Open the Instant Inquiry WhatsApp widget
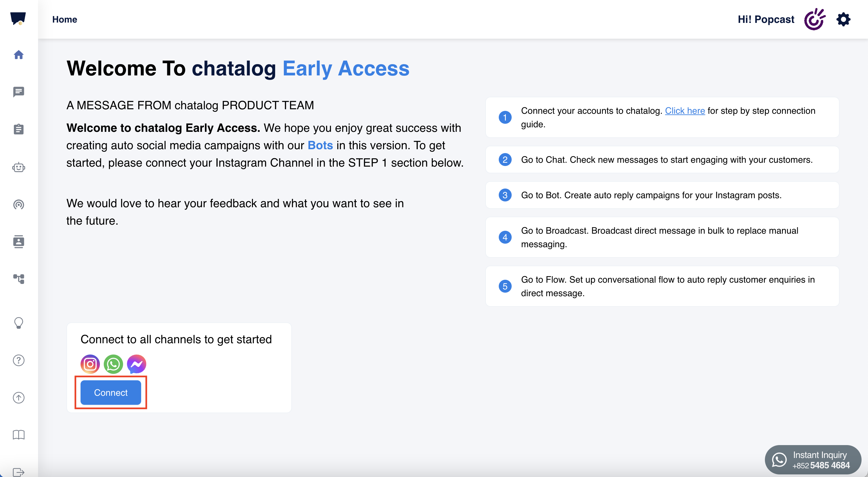This screenshot has height=477, width=868. (813, 460)
